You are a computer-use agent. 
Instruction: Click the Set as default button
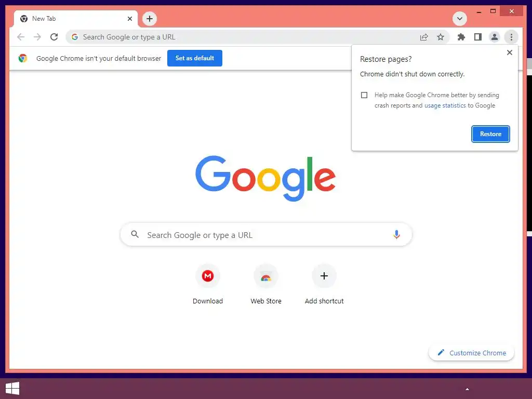click(x=195, y=58)
